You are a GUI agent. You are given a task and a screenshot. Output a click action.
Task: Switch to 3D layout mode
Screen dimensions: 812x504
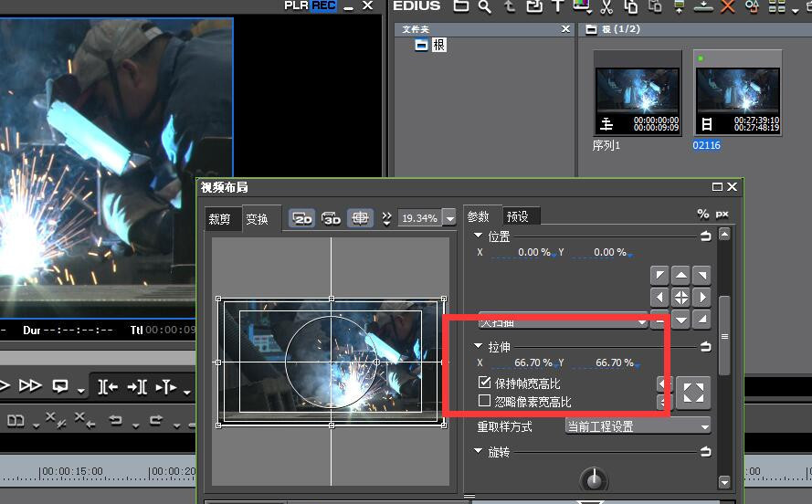click(331, 218)
